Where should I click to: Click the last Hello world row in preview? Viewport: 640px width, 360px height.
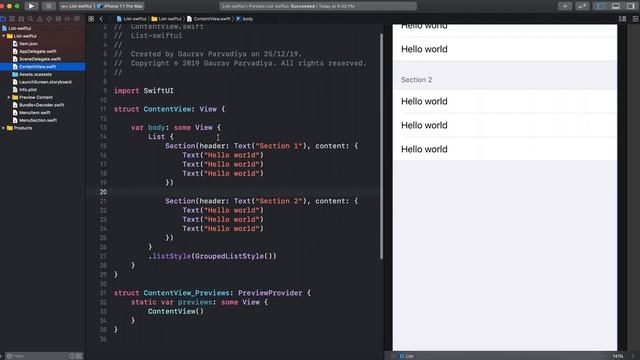505,149
